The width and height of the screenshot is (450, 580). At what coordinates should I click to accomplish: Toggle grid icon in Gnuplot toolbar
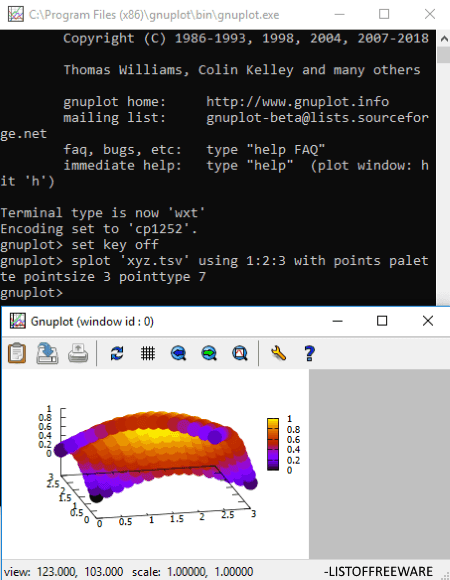(x=148, y=353)
